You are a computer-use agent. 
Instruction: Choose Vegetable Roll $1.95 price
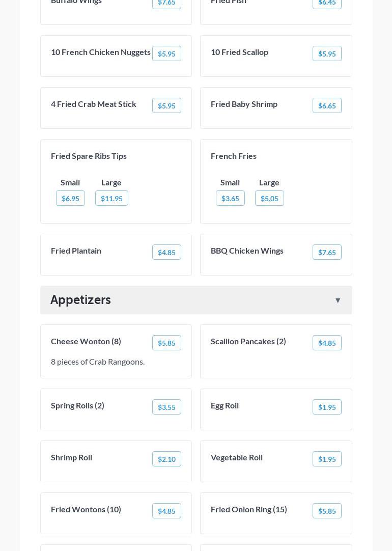click(327, 459)
